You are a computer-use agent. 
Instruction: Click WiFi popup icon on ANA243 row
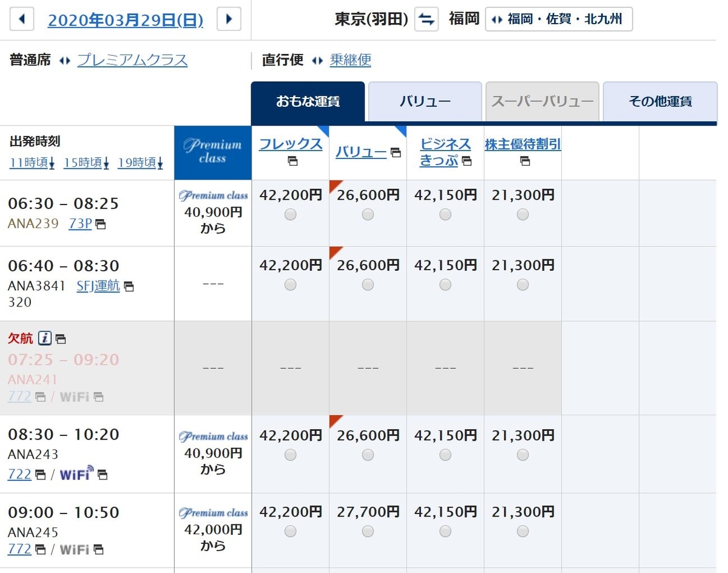103,475
